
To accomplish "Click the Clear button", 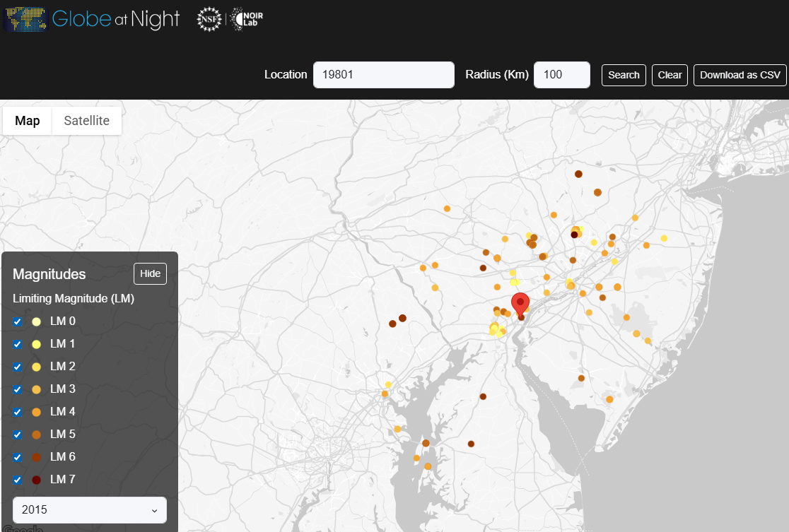I will (x=670, y=75).
